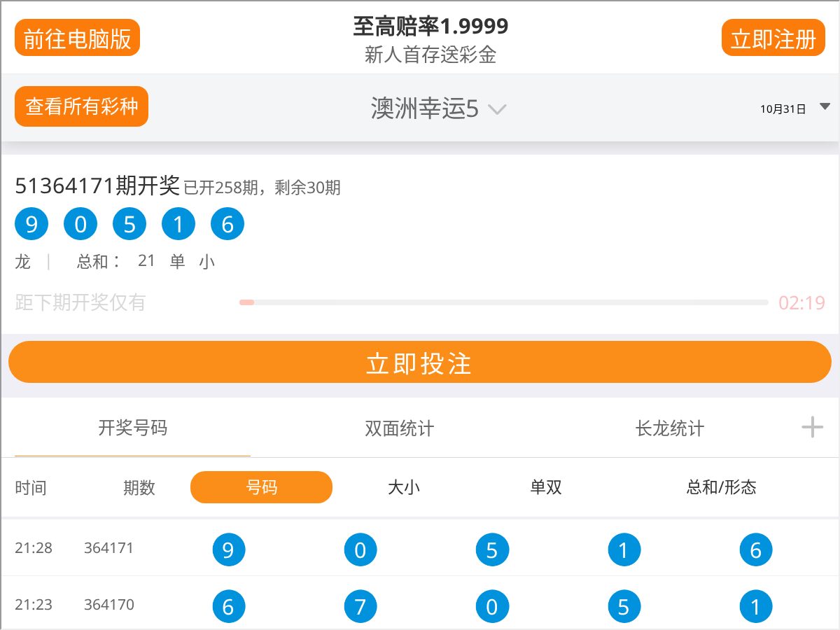Click the countdown timer 02:19
Screen dimensions: 840x630
(x=801, y=303)
